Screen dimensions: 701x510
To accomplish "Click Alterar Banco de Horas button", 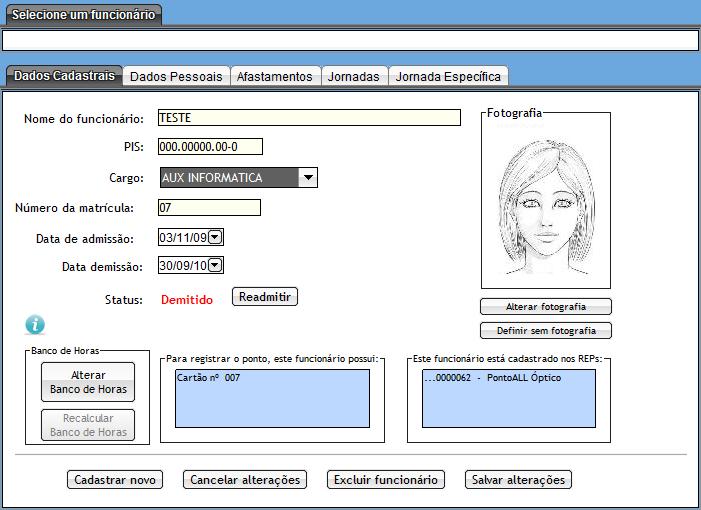I will pyautogui.click(x=88, y=382).
